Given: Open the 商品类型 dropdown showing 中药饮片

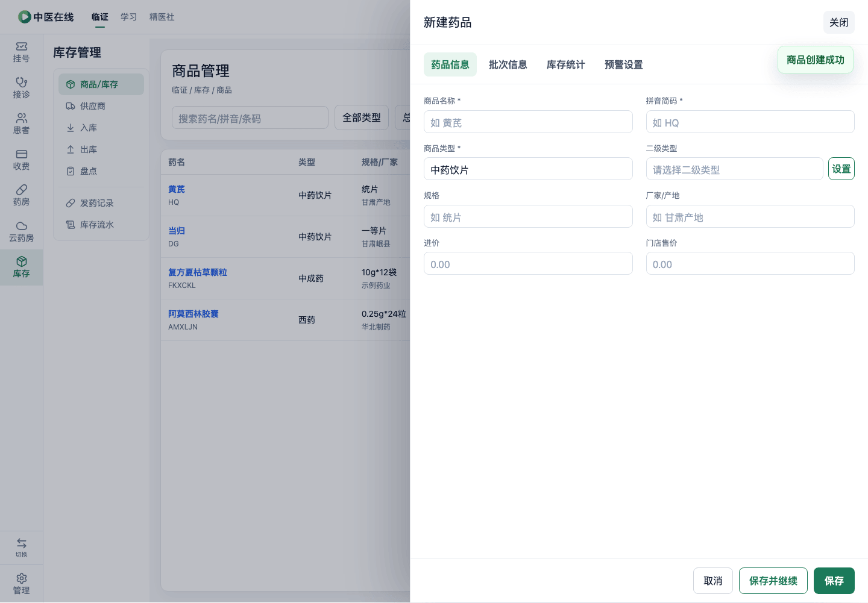Looking at the screenshot, I should 528,169.
